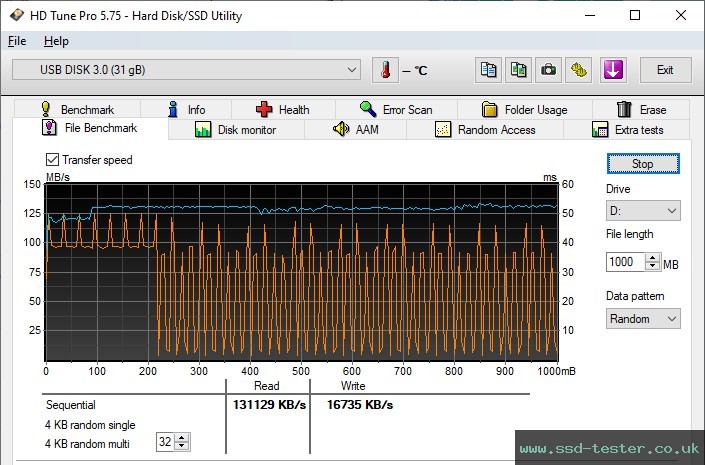Go to the Error Scan tab

coord(396,109)
